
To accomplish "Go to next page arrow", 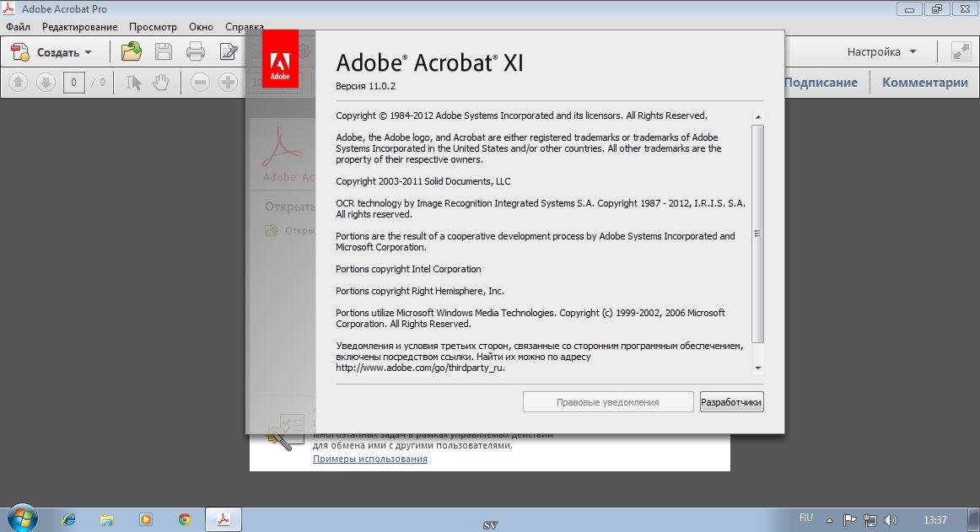I will (x=46, y=83).
